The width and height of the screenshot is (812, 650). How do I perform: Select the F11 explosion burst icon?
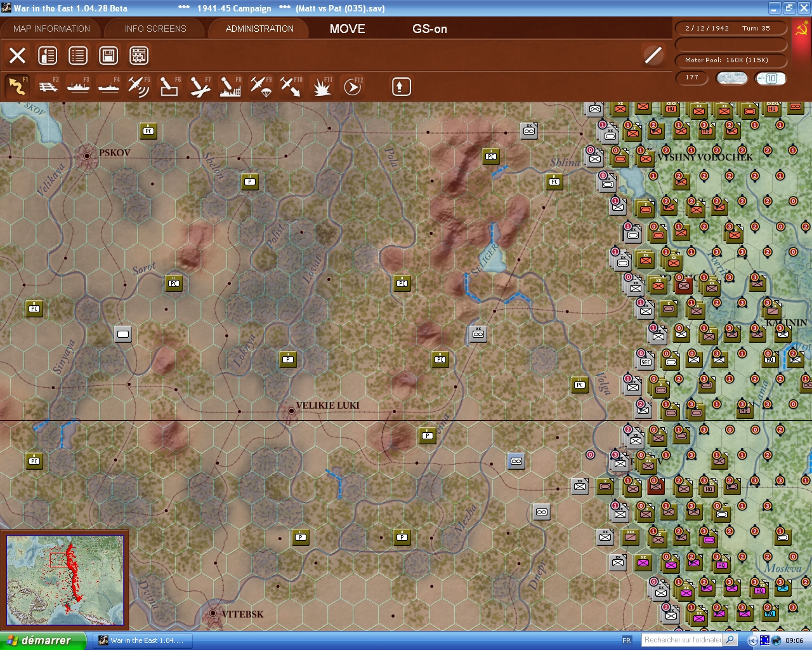[322, 86]
